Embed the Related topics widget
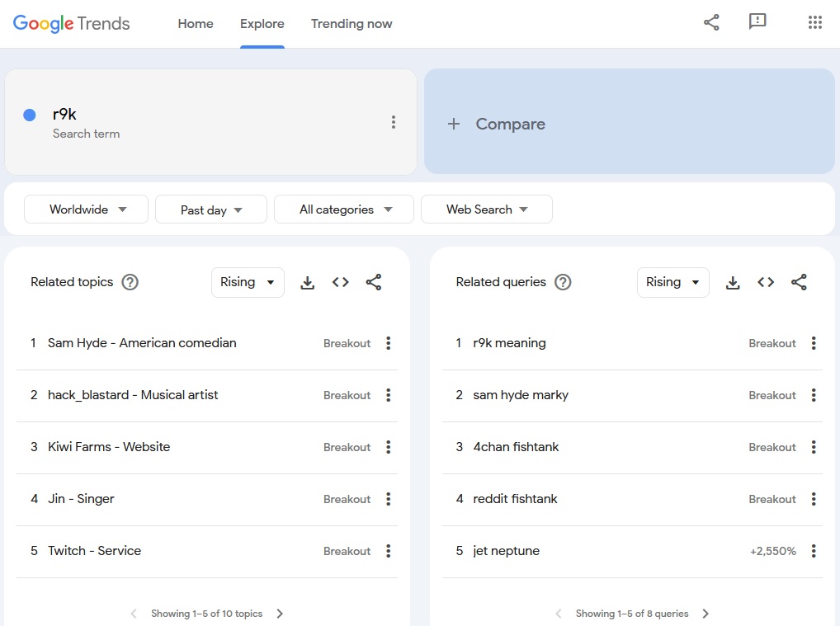The image size is (840, 626). 340,282
